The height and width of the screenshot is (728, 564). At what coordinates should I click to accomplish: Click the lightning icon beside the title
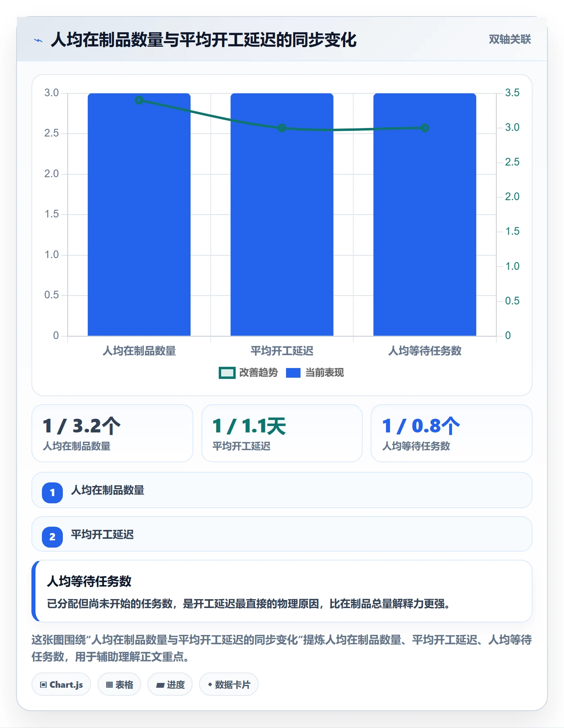(x=38, y=40)
